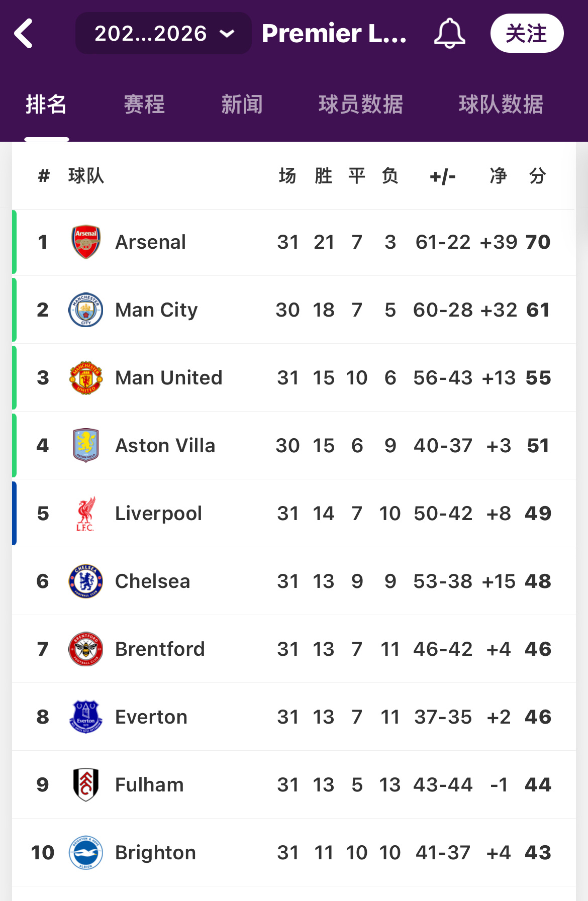The width and height of the screenshot is (588, 901).
Task: Tap the Man United club crest
Action: pyautogui.click(x=86, y=378)
